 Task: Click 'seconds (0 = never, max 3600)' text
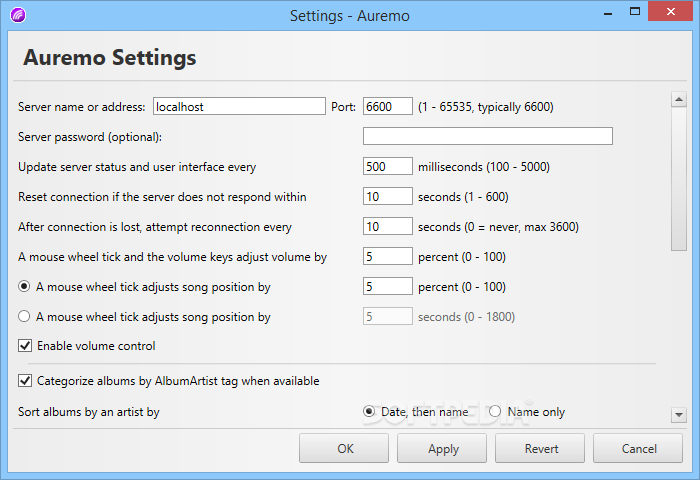pos(498,227)
